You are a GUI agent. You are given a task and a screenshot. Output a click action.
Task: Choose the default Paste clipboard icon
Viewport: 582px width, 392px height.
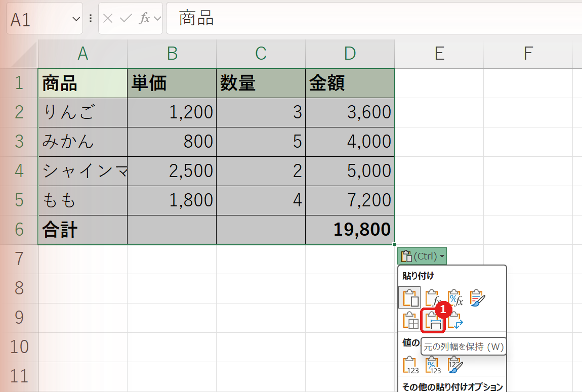point(410,297)
